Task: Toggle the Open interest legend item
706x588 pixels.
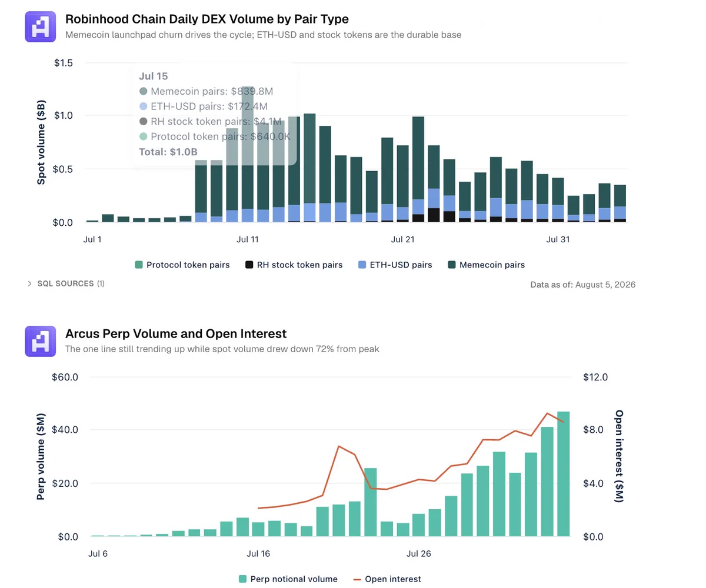Action: pyautogui.click(x=387, y=579)
